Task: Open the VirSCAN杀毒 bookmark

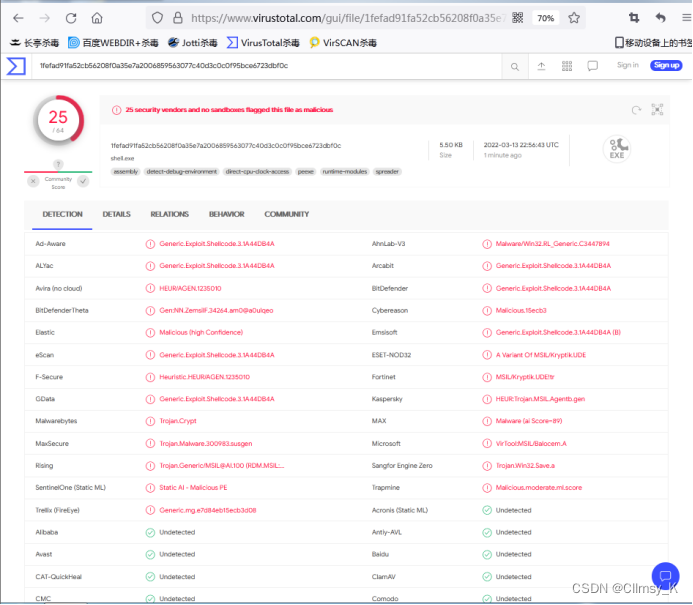Action: tap(343, 43)
